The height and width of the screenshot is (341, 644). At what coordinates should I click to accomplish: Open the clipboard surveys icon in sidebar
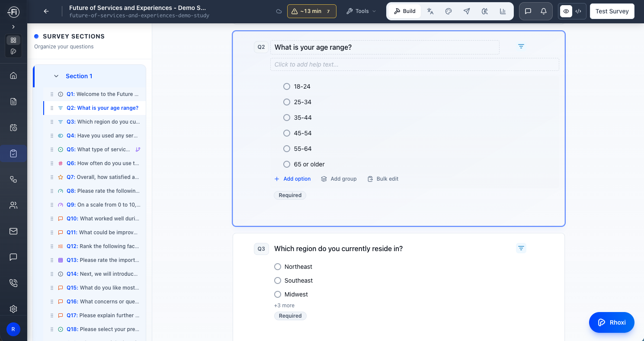[13, 153]
